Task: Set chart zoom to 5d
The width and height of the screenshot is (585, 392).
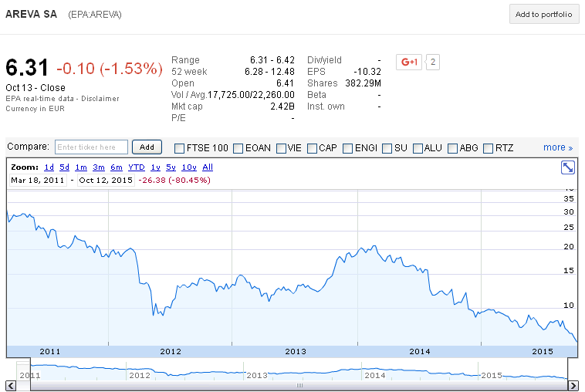Action: [x=65, y=167]
